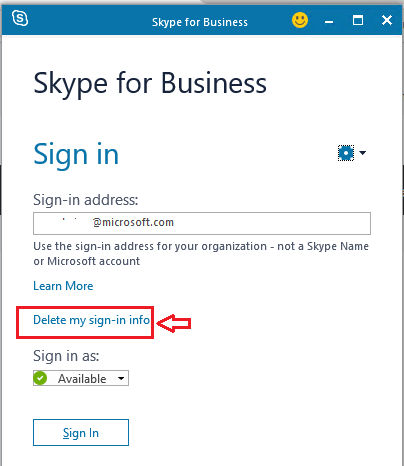The height and width of the screenshot is (466, 404).
Task: Click the red annotation arrow beside Delete link
Action: pos(174,323)
